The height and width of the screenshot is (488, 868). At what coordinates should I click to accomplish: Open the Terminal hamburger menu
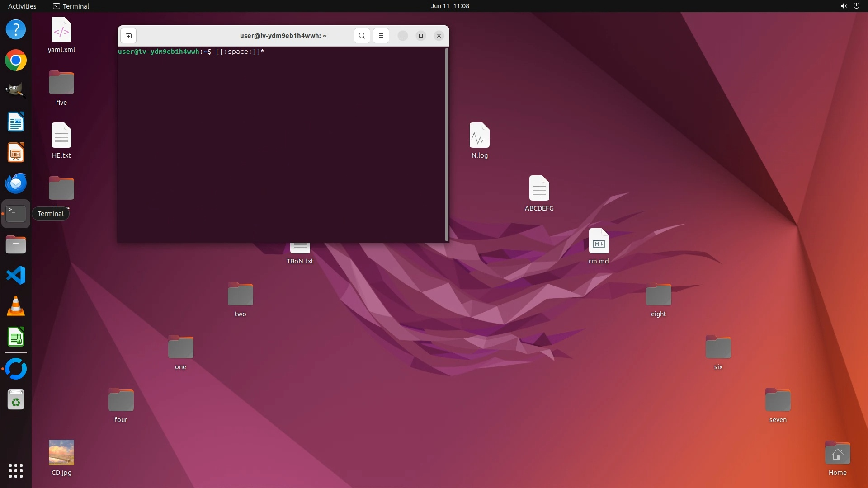(381, 36)
